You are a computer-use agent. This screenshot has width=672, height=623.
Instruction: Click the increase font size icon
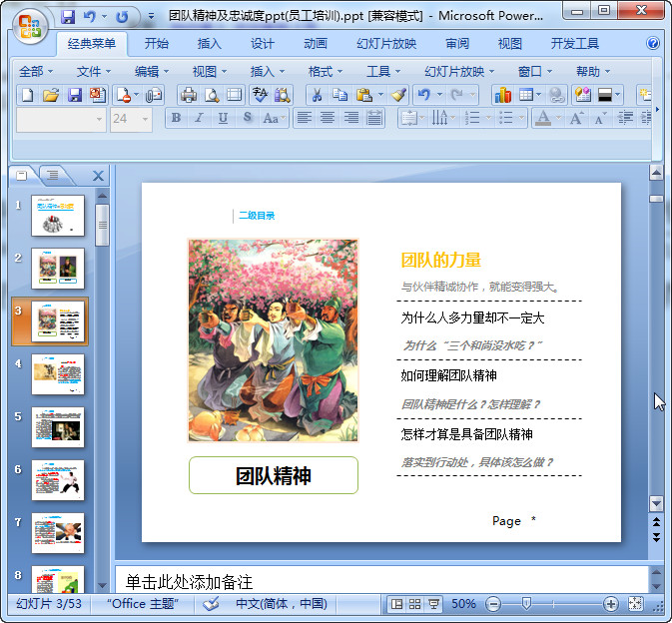click(576, 118)
